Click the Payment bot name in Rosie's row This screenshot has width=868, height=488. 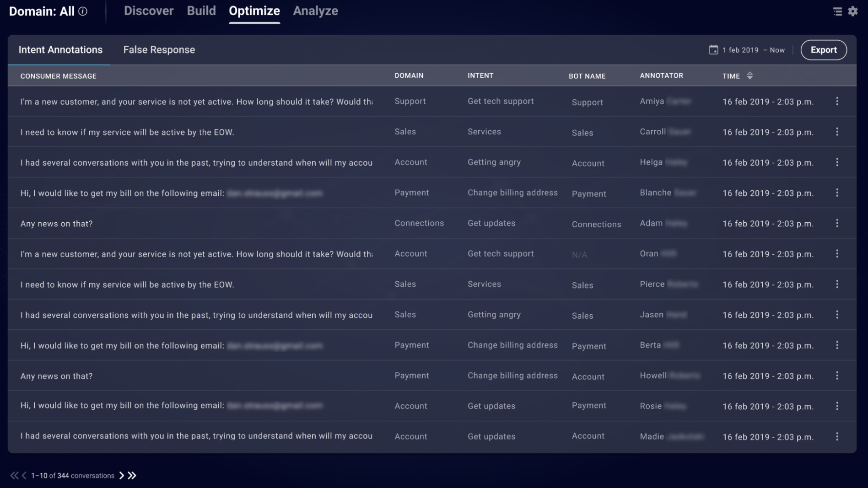[x=589, y=406]
